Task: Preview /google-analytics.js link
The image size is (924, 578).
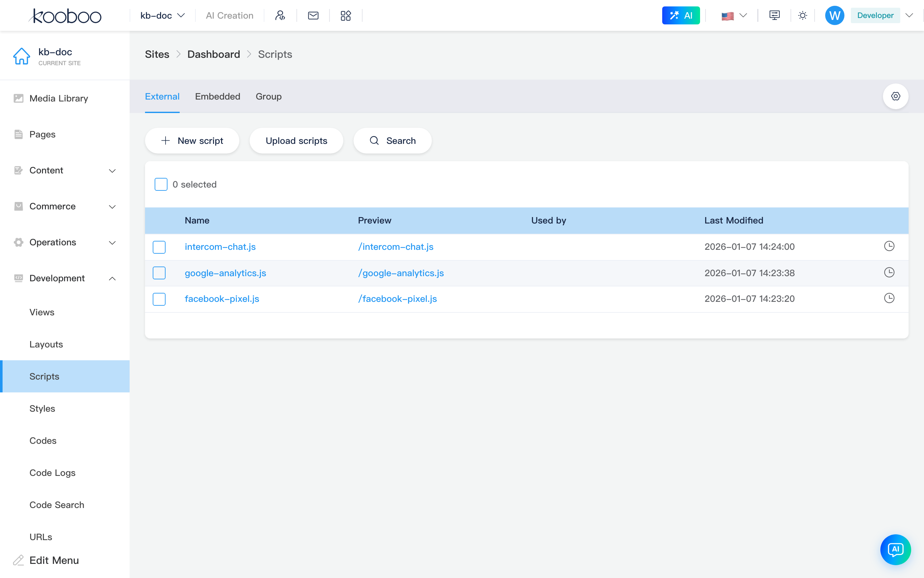Action: (401, 273)
